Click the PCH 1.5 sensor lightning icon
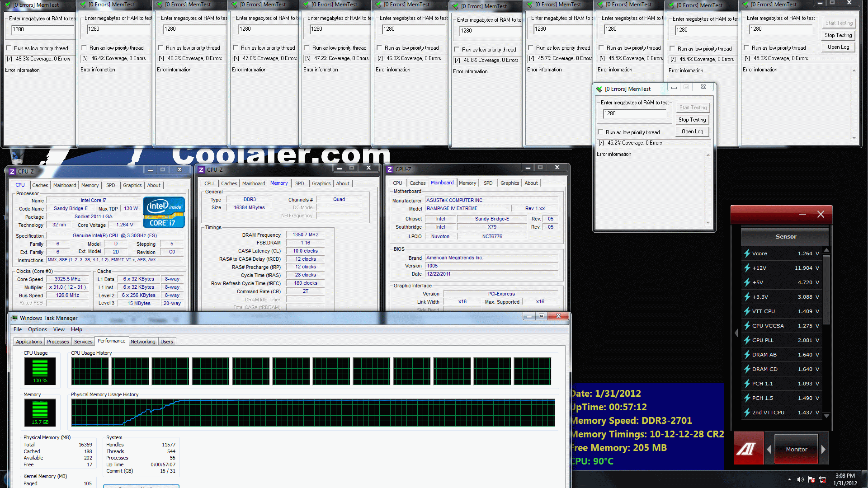 click(747, 398)
